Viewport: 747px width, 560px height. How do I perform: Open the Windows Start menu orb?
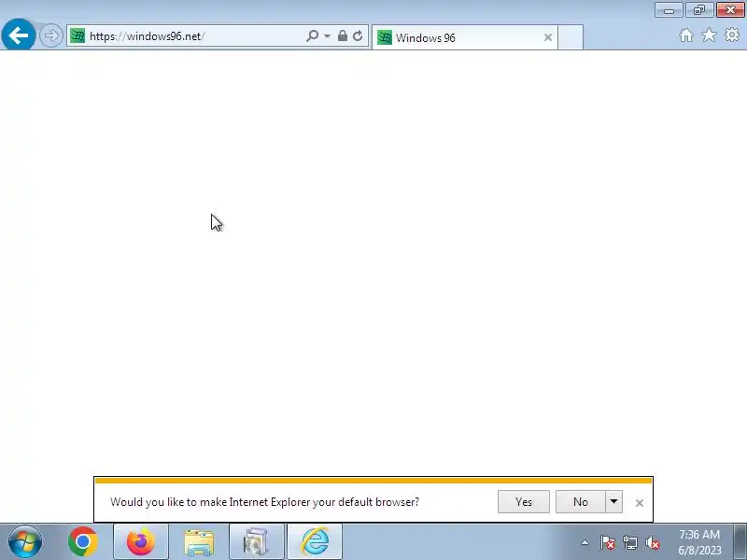[x=25, y=541]
